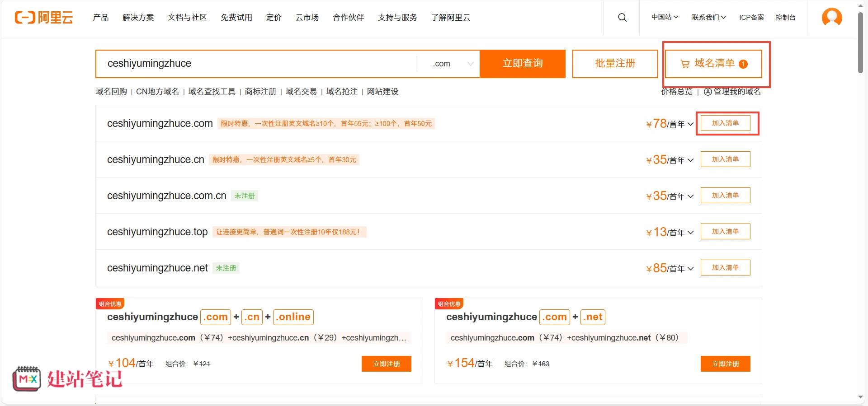Image resolution: width=868 pixels, height=406 pixels.
Task: Register the .com+.cn+.online bundle with 立即注册
Action: click(387, 364)
